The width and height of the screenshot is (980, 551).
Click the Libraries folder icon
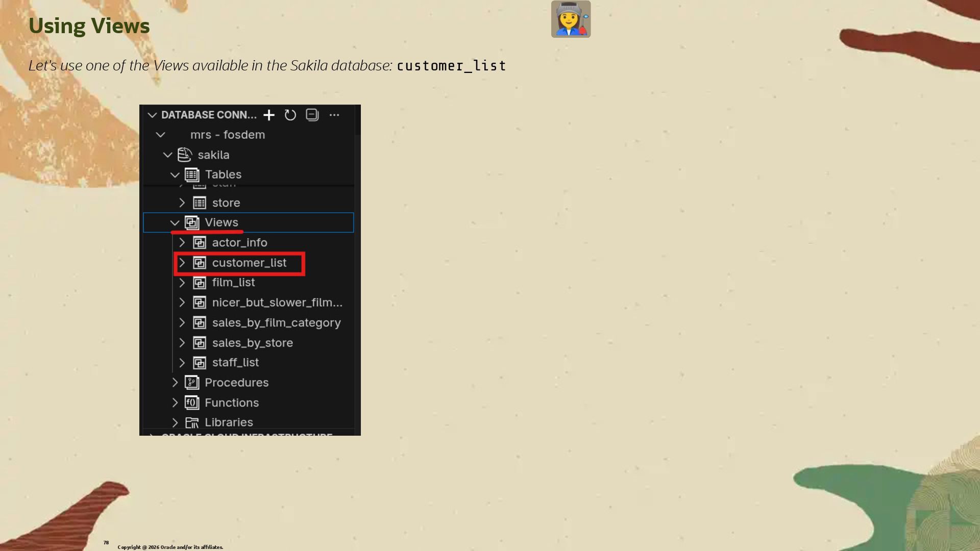click(192, 422)
